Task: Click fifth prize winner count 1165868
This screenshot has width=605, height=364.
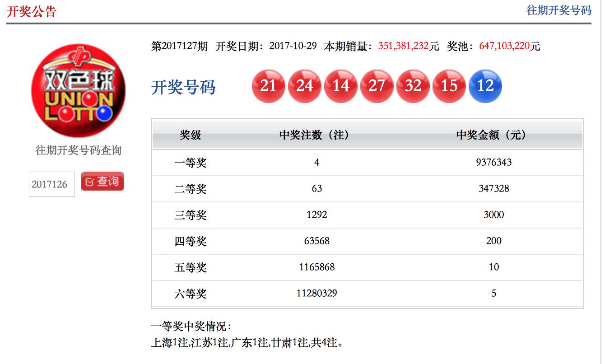Action: point(317,267)
